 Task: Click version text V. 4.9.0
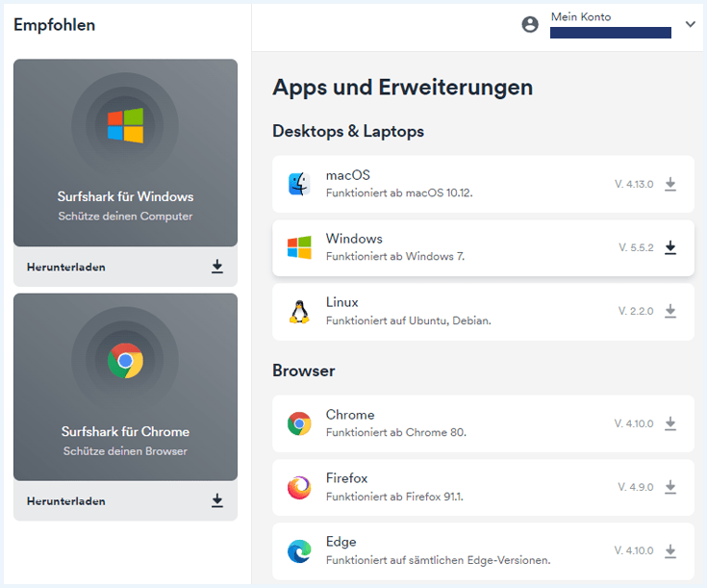pos(635,487)
